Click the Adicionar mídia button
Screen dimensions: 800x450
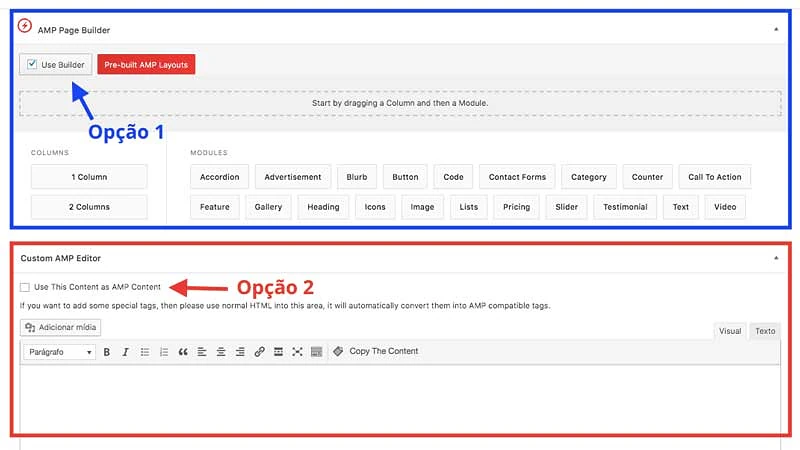pos(61,328)
